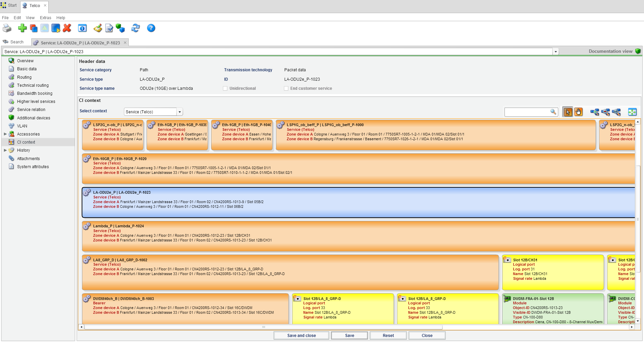Image resolution: width=644 pixels, height=342 pixels.
Task: Select the pan hand tool in CI context
Action: pos(579,112)
